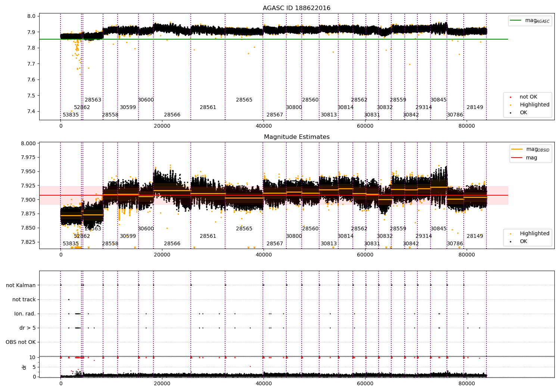Click the 'Magnitude Estimates' plot title
The height and width of the screenshot is (392, 560).
[296, 137]
